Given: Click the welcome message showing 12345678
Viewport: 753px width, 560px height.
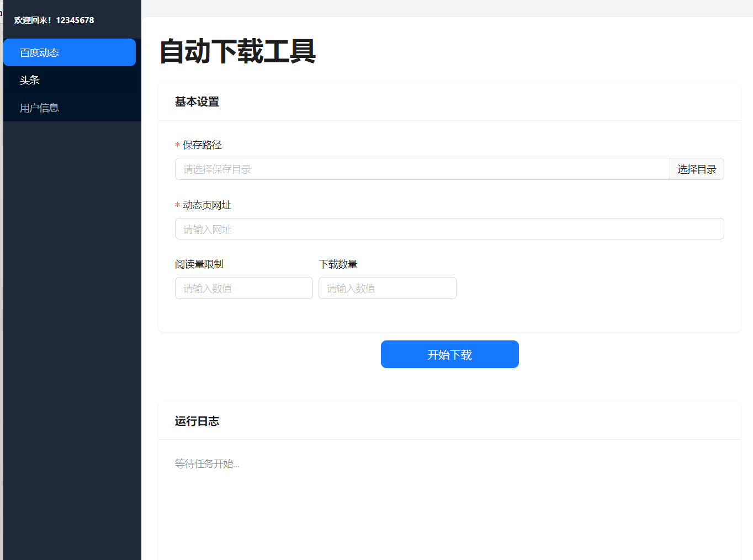Looking at the screenshot, I should pos(53,20).
